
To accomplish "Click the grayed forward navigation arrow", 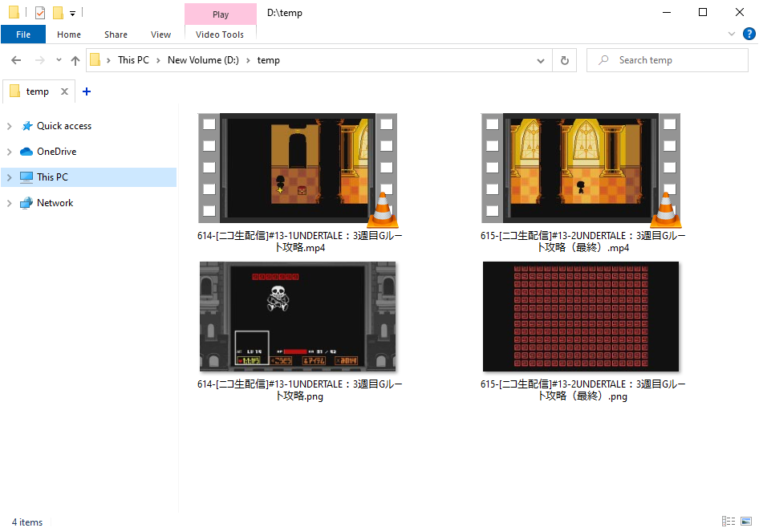I will point(36,59).
